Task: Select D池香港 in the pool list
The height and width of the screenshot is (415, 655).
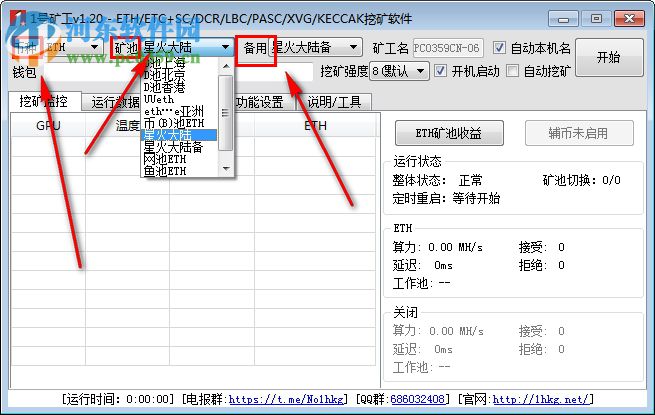Action: coord(180,87)
